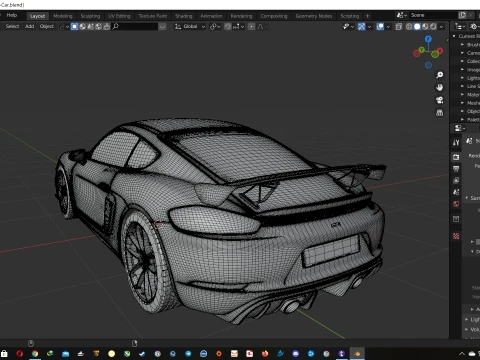480x360 pixels.
Task: Toggle proportional editing
Action: [x=252, y=26]
